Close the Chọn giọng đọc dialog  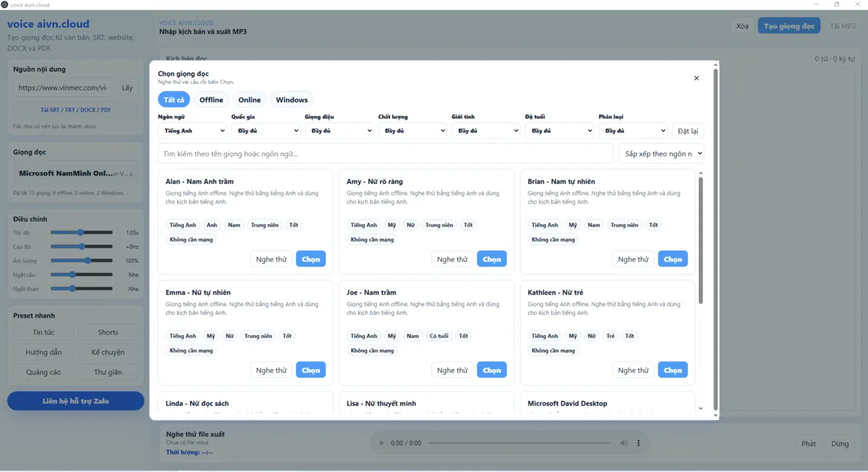[x=697, y=78]
